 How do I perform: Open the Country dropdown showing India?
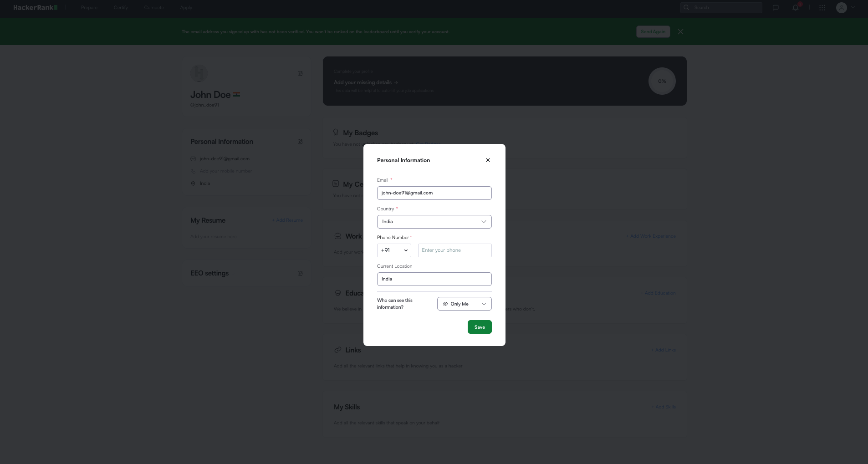pos(434,222)
